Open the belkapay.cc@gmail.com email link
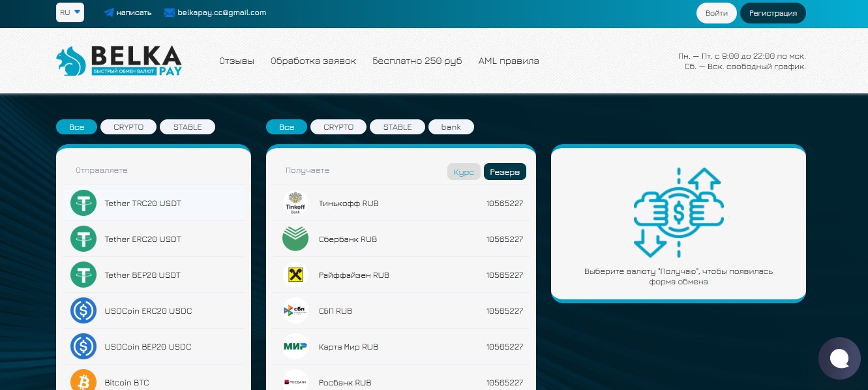The width and height of the screenshot is (868, 390). (222, 12)
